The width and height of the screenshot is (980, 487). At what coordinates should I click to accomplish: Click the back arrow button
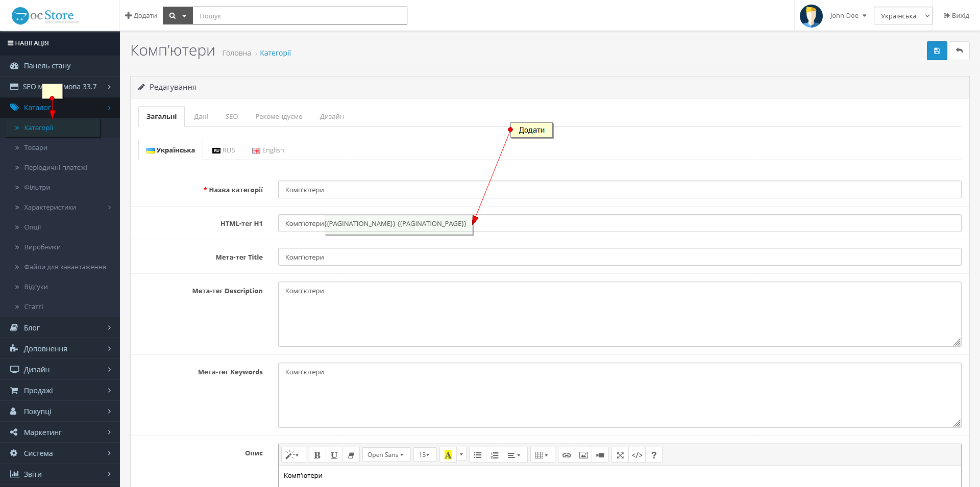tap(959, 51)
